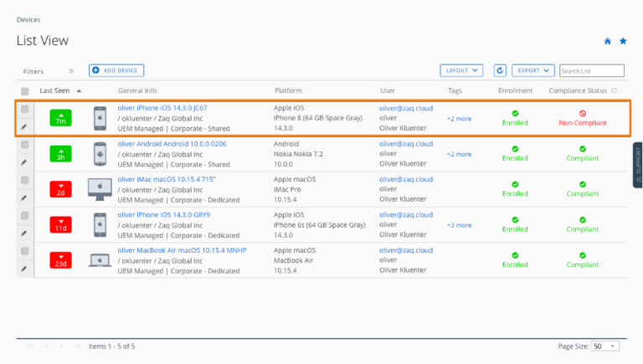The width and height of the screenshot is (643, 364).
Task: Click the General Info column header
Action: (137, 90)
